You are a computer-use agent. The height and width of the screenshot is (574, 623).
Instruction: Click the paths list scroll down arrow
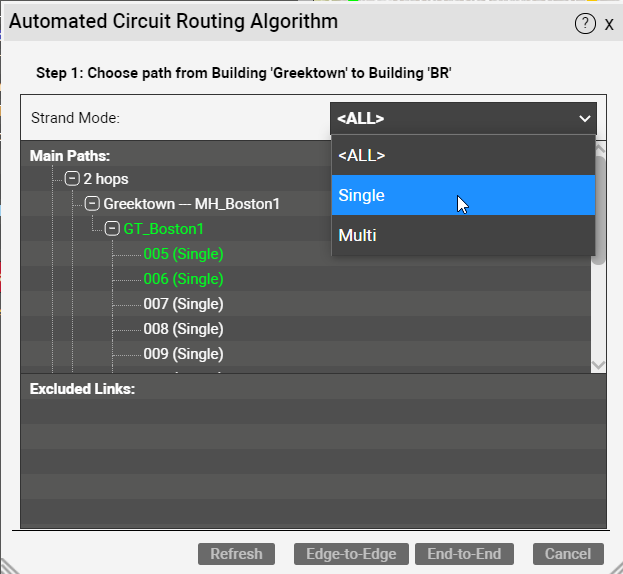pyautogui.click(x=598, y=365)
